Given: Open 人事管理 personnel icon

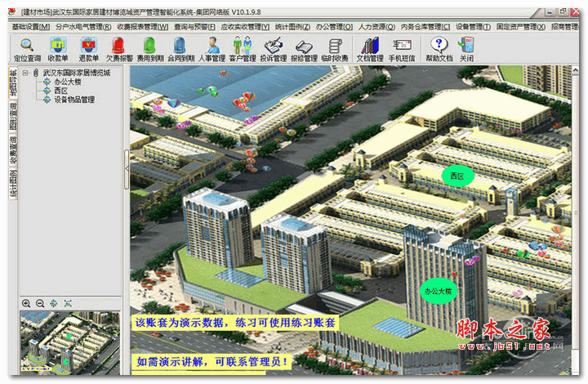Looking at the screenshot, I should pyautogui.click(x=212, y=49).
